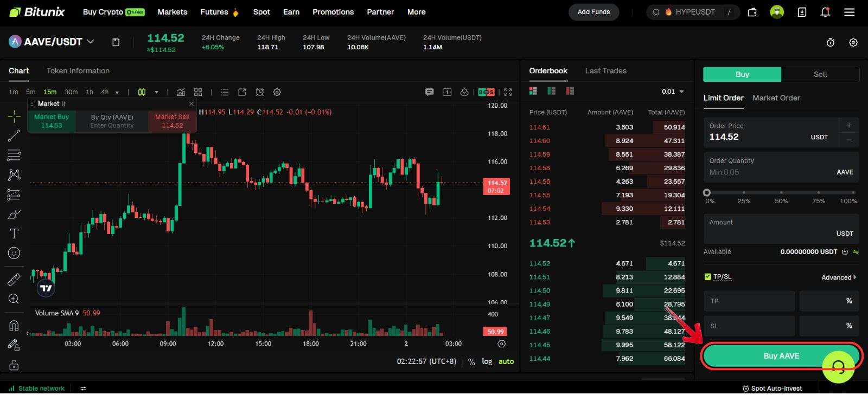Screen dimensions: 868x395
Task: Select the emoji sticker drawing tool
Action: [14, 253]
